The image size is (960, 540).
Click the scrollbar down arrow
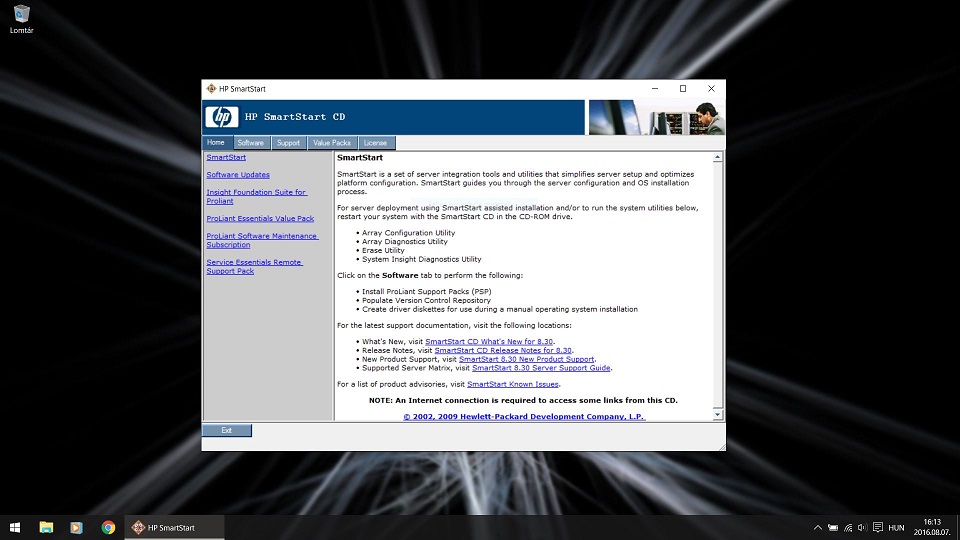coord(718,414)
